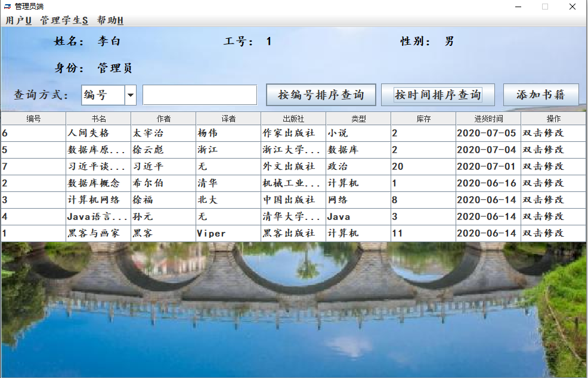Select the 机械工业... publisher cell
Screen dimensions: 588x378
click(293, 184)
